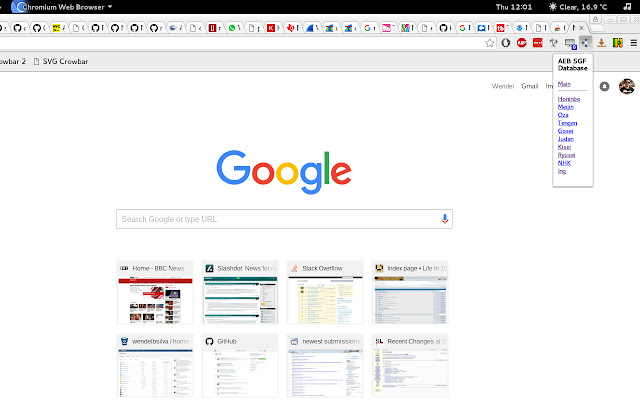Open Google notifications bell

(x=604, y=87)
